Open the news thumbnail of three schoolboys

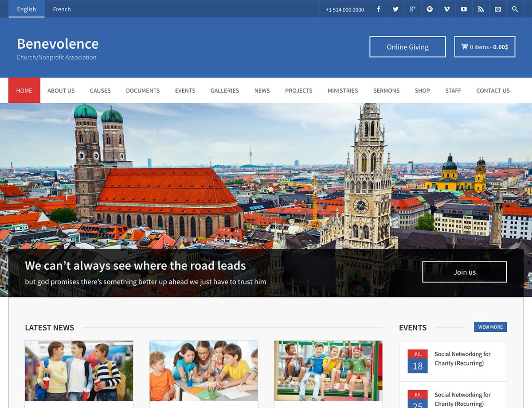[x=79, y=371]
